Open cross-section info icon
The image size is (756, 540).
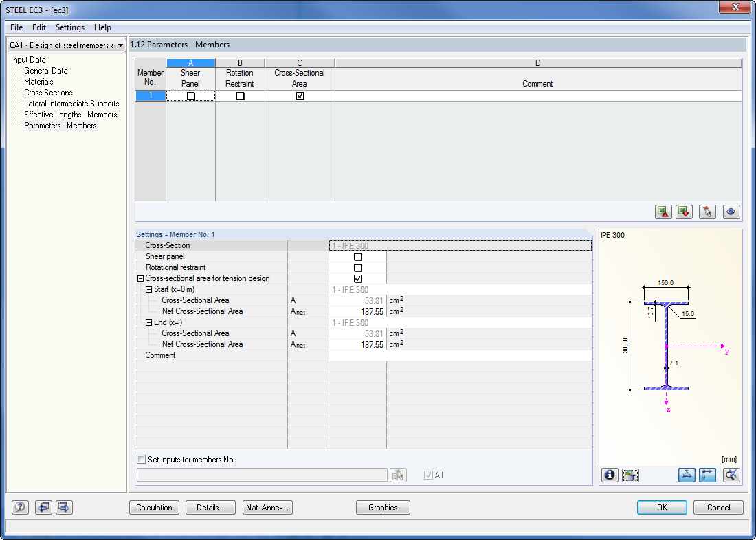pyautogui.click(x=610, y=475)
